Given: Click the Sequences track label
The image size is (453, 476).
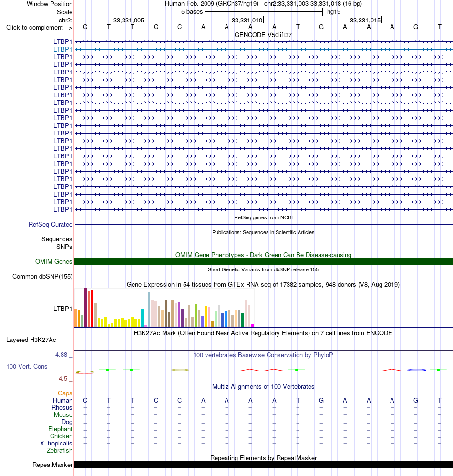Looking at the screenshot, I should [x=57, y=239].
